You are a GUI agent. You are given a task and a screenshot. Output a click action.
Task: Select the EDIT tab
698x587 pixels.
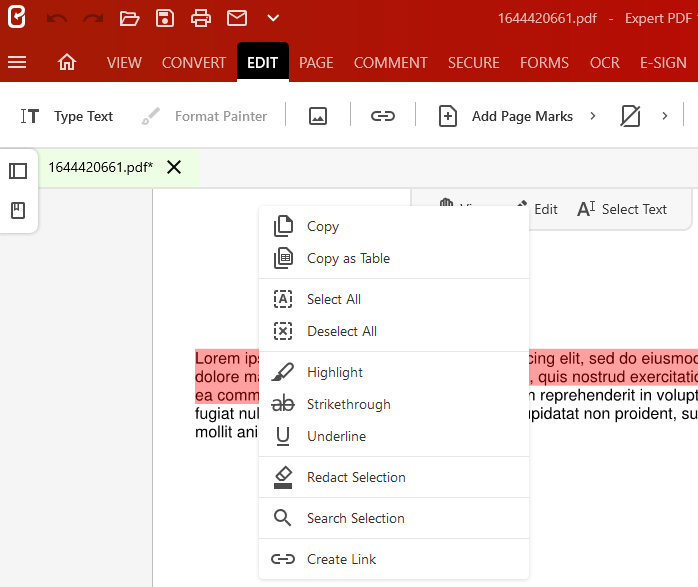point(263,62)
